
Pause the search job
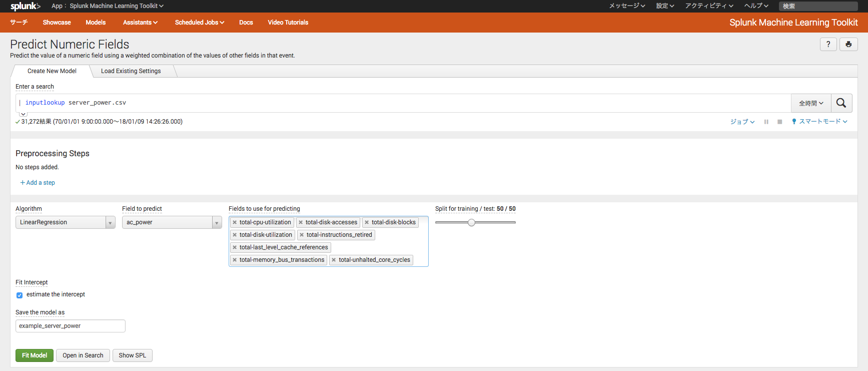click(x=766, y=122)
